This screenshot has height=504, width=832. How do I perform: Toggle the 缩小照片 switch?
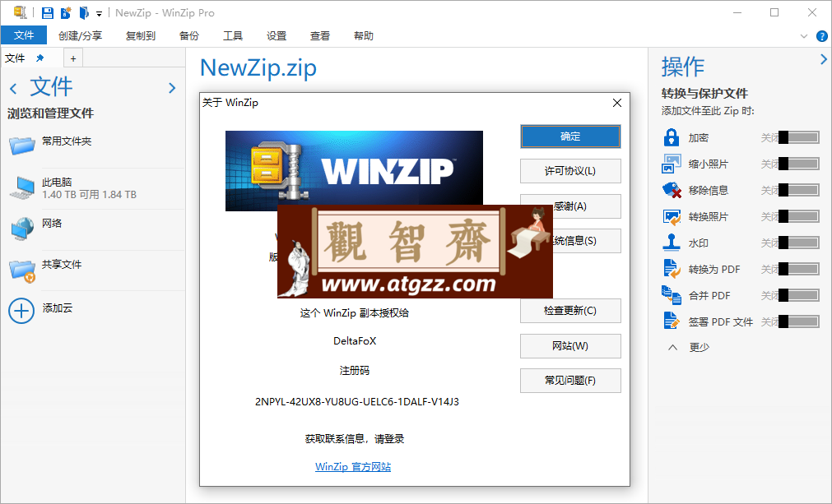coord(799,164)
